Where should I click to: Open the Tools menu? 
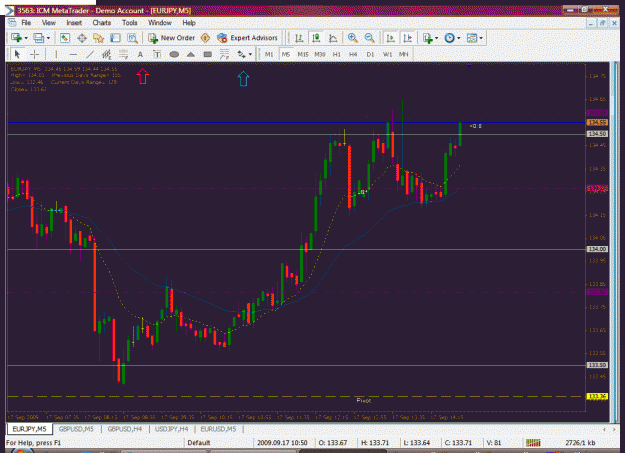130,23
